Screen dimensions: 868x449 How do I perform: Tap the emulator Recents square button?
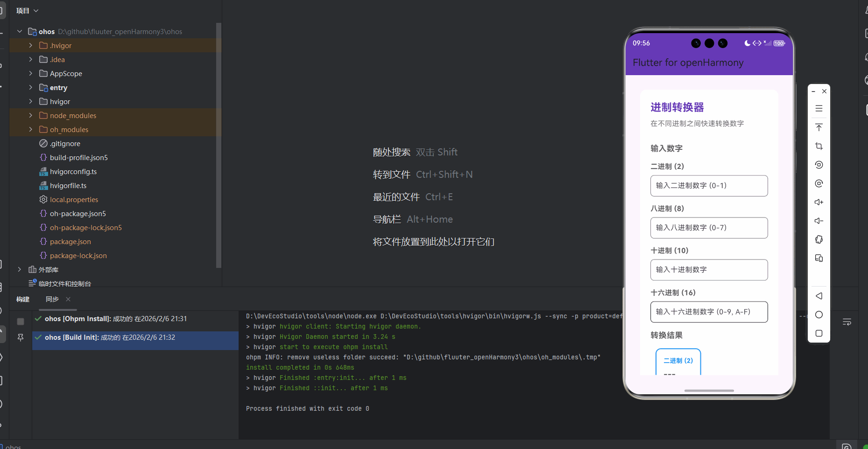tap(819, 333)
